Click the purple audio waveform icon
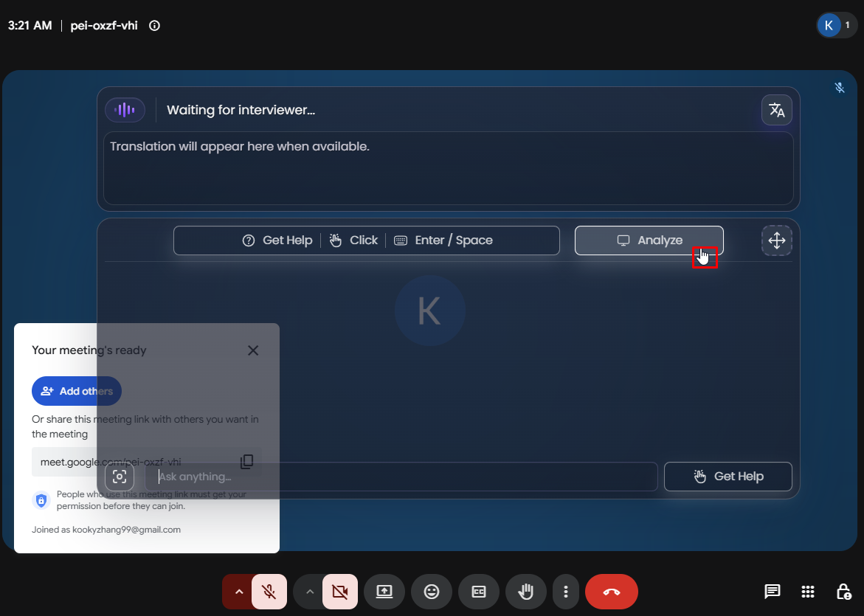 125,110
